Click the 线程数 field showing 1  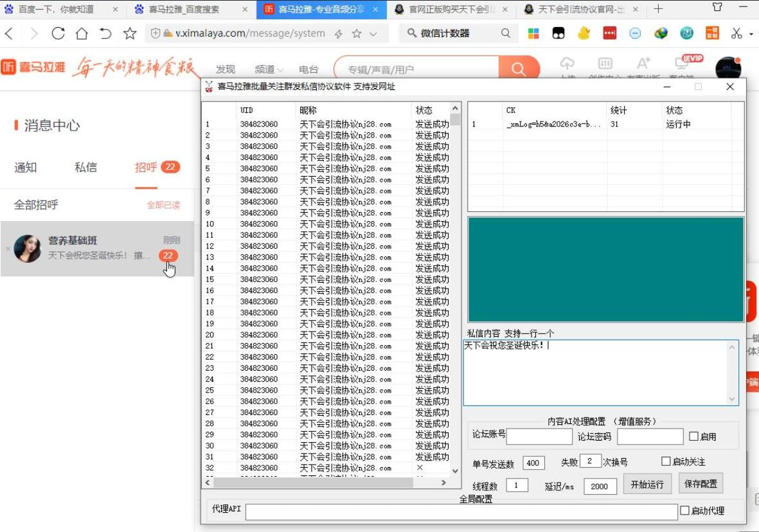coord(517,485)
